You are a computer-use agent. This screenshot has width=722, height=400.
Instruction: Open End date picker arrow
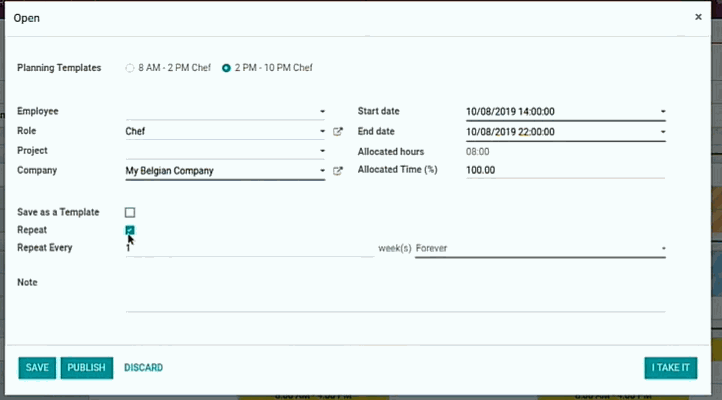662,131
